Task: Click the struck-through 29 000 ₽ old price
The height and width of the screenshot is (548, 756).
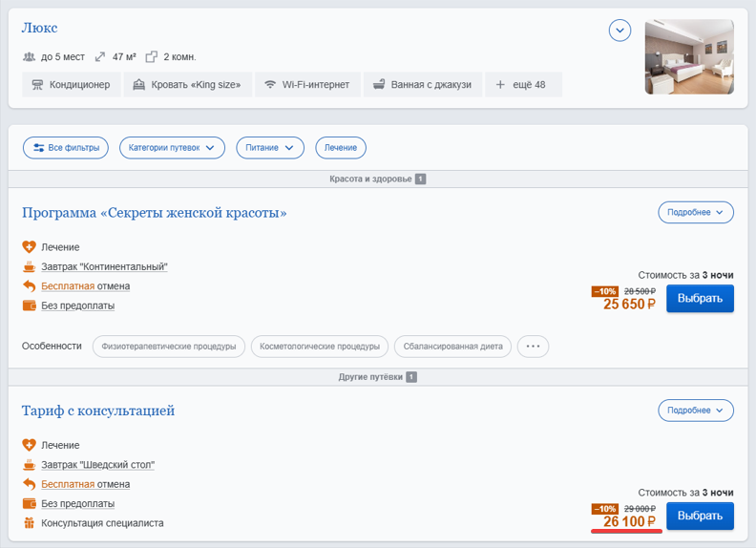Action: pos(640,509)
